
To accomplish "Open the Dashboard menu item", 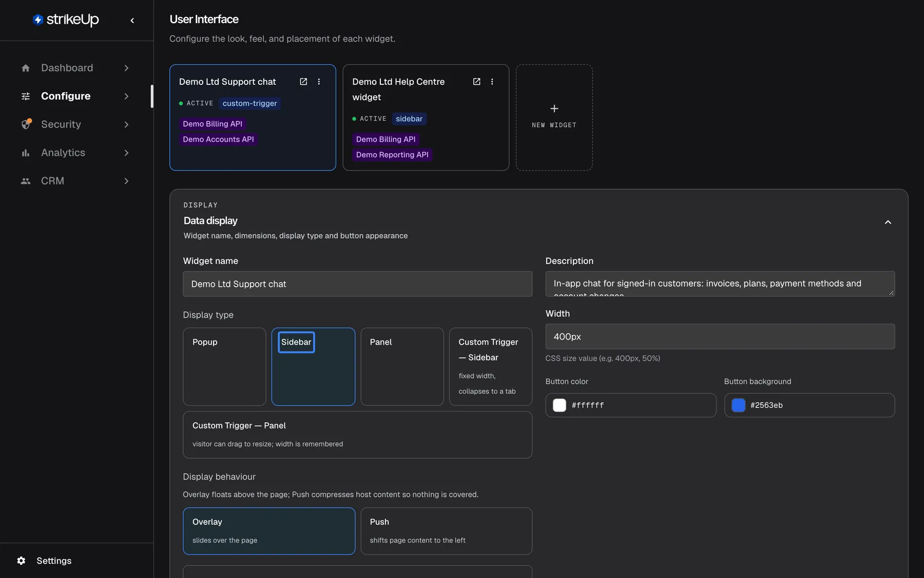I will tap(76, 68).
